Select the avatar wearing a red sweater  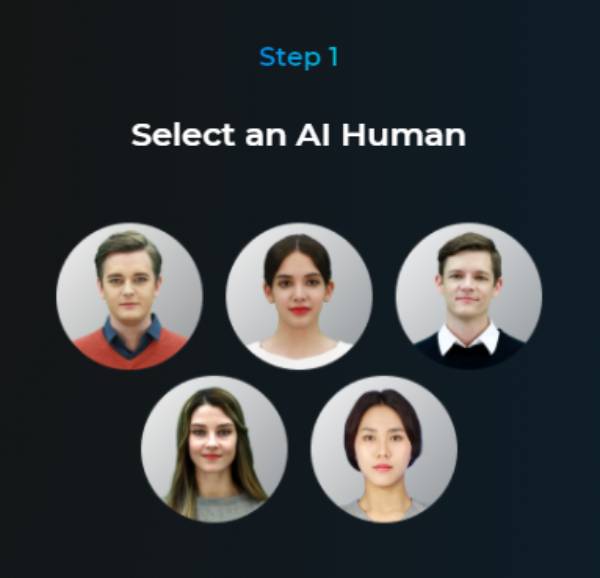[x=129, y=296]
